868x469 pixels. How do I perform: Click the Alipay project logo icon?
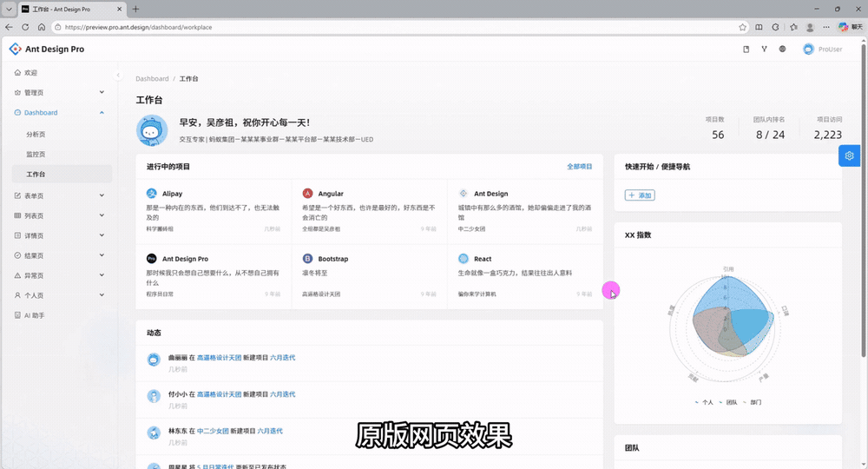(x=152, y=194)
